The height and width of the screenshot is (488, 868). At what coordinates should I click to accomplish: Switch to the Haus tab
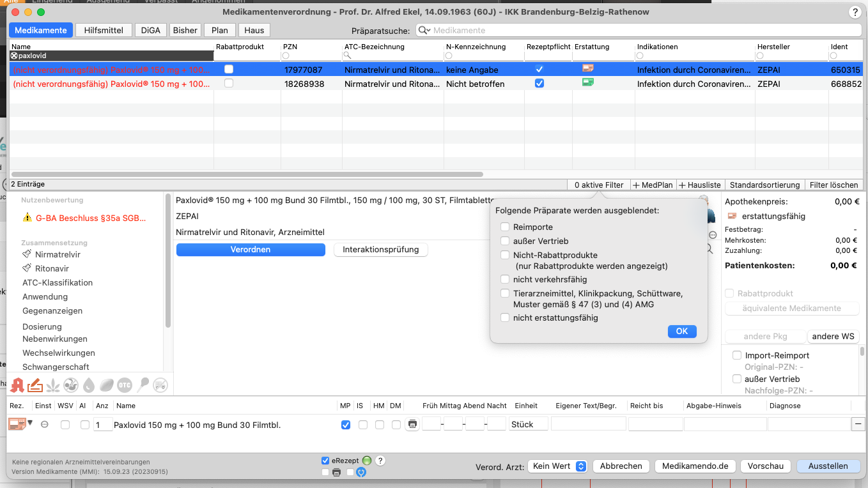point(254,30)
